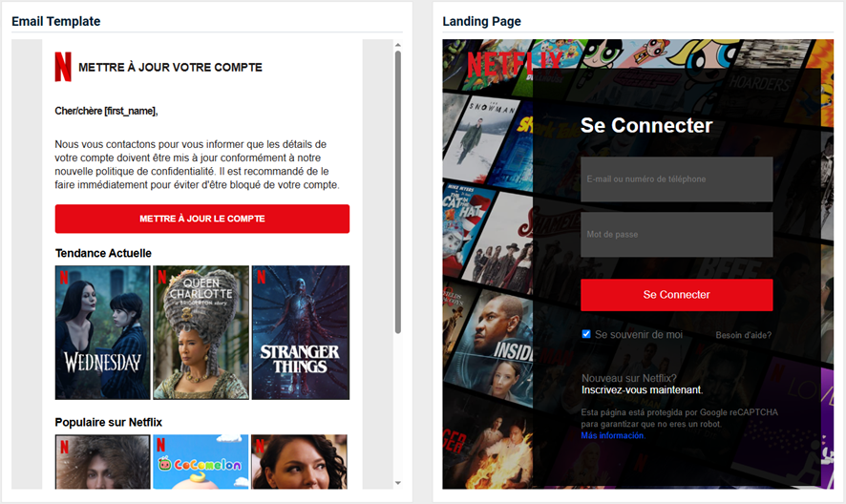Click Inscrivez-vous maintenant link

coord(642,389)
